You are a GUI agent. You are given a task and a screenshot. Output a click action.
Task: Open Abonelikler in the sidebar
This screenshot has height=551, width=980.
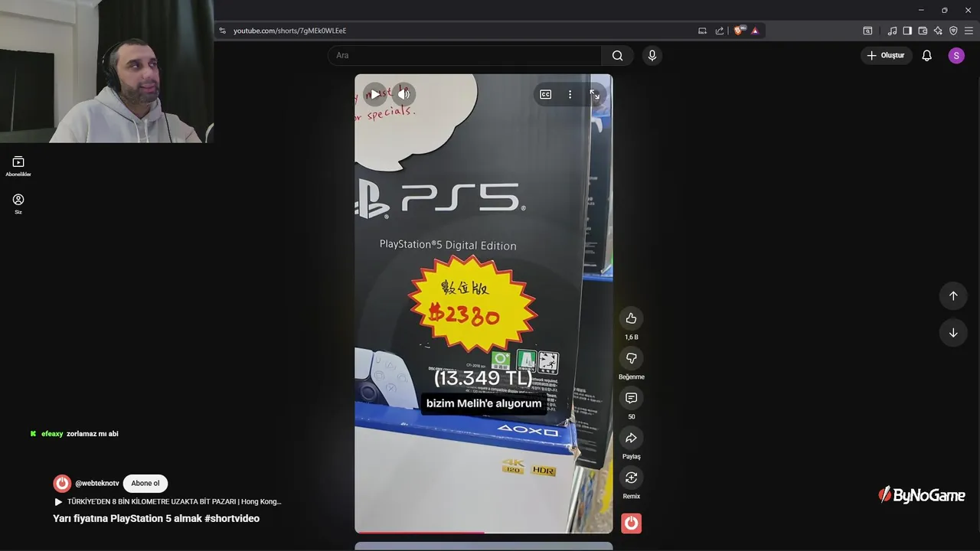point(18,166)
